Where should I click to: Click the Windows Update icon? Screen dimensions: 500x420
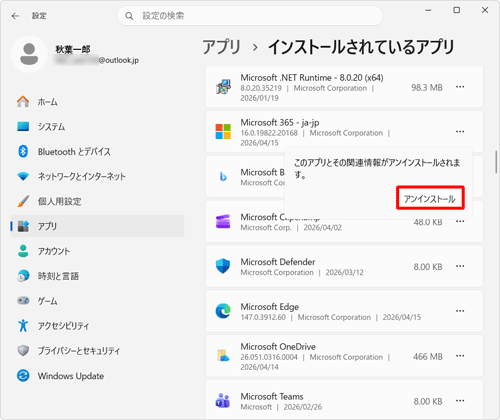[23, 376]
